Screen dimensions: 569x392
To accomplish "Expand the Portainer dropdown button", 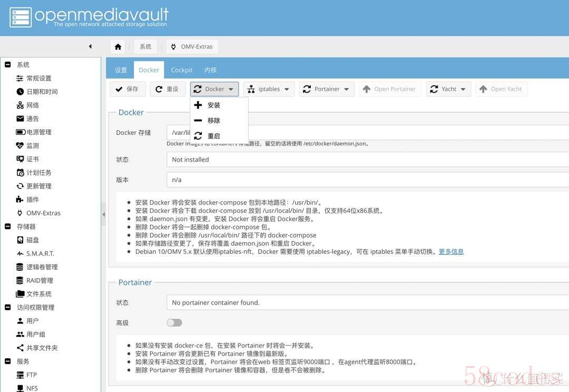I will click(326, 89).
